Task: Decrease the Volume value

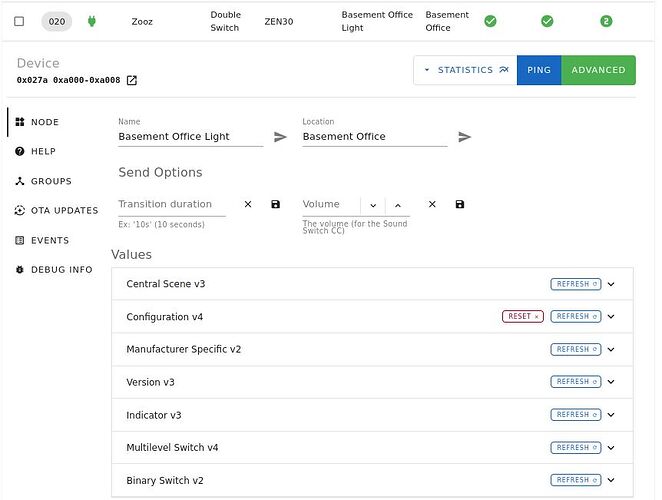Action: pyautogui.click(x=373, y=205)
